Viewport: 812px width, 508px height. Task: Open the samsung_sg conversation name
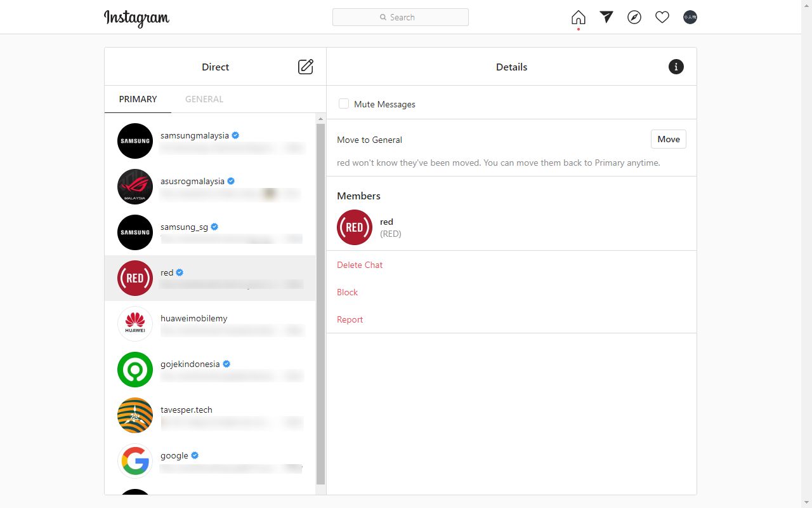tap(184, 227)
